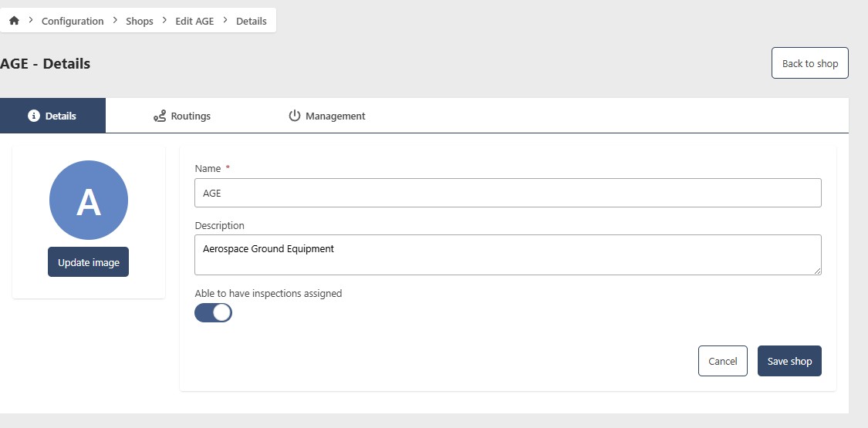Click the Description box resize handle
Viewport: 868px width, 428px height.
[817, 271]
